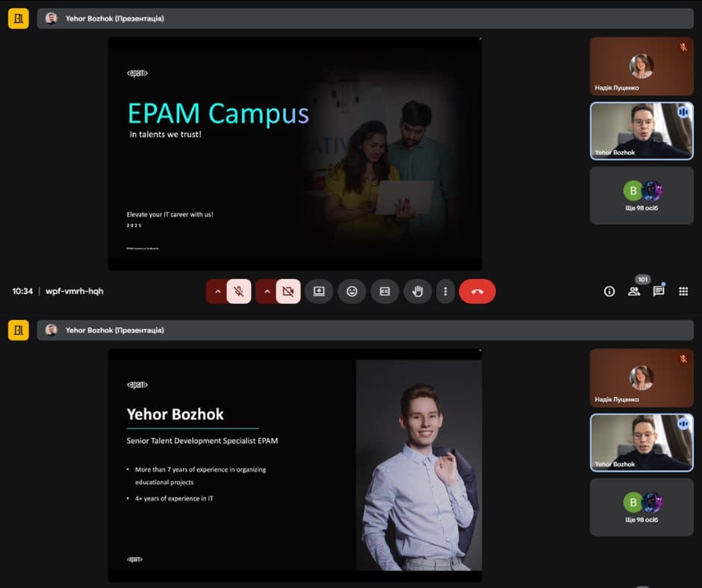Show the people list with the 101 badge
This screenshot has height=588, width=702.
tap(634, 292)
